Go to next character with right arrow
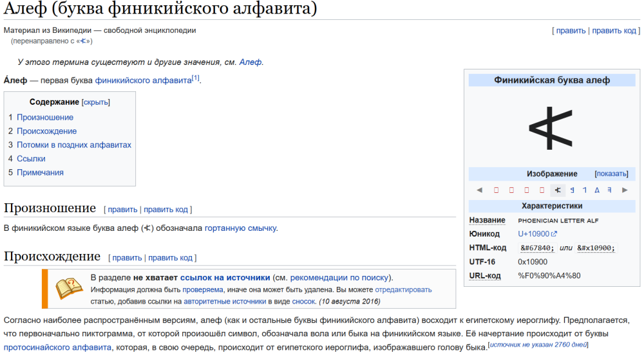Screen dimensions: 644x355 [625, 190]
